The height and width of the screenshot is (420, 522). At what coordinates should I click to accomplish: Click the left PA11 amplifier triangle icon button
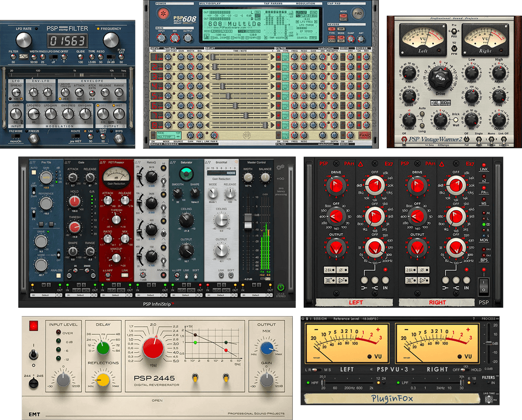pyautogui.click(x=342, y=280)
